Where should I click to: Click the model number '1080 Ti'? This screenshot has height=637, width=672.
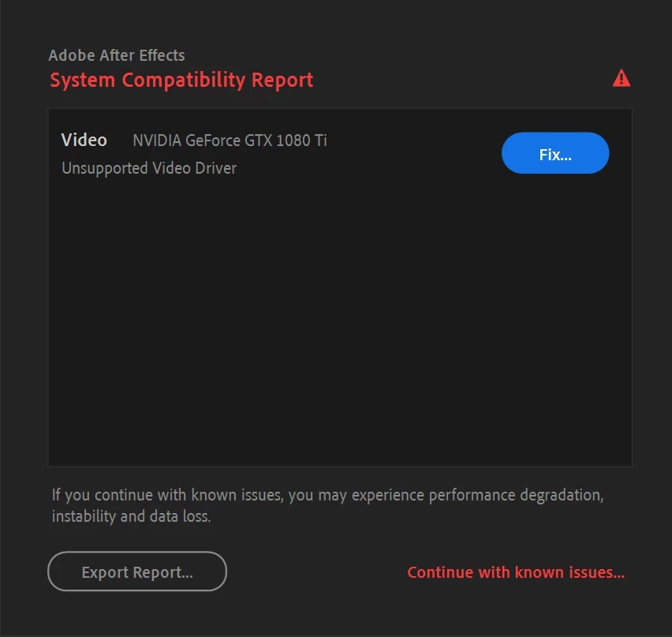click(x=301, y=141)
